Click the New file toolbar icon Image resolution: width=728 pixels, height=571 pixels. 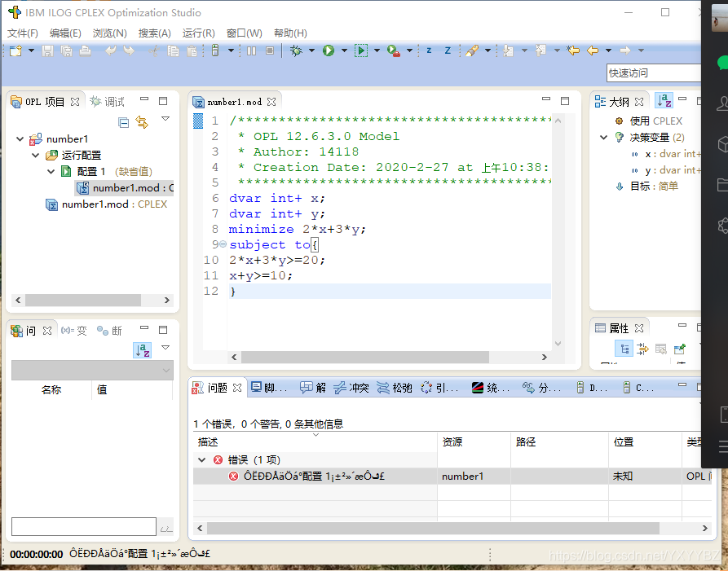(x=15, y=51)
